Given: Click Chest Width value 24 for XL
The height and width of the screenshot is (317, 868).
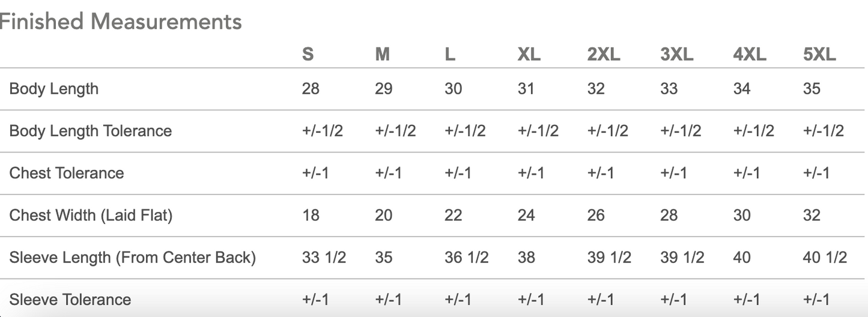Looking at the screenshot, I should (x=526, y=215).
